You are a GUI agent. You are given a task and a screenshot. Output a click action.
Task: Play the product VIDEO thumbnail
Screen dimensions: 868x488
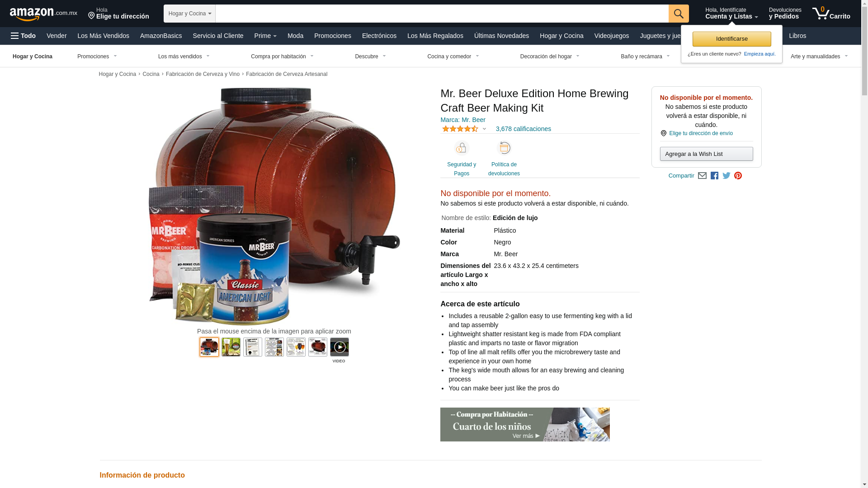click(x=340, y=347)
